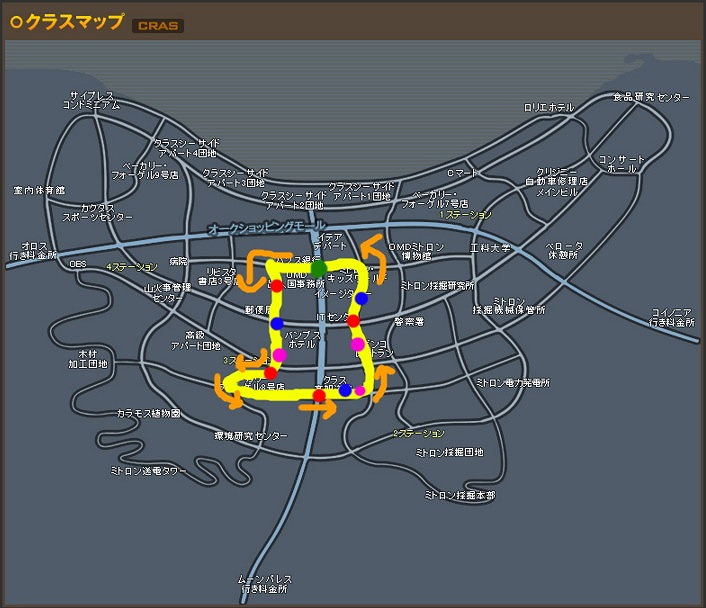Click the OES label
This screenshot has height=608, width=706.
pos(77,263)
